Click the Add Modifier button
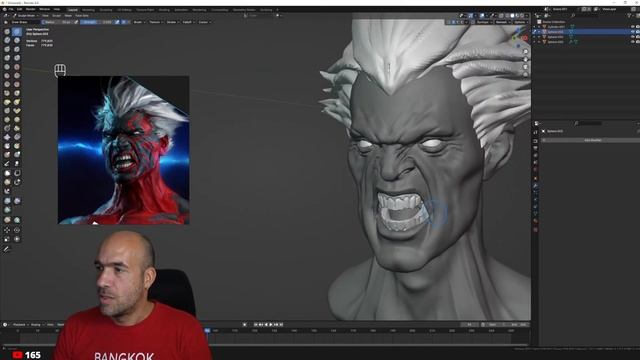The height and width of the screenshot is (360, 640). pyautogui.click(x=592, y=140)
